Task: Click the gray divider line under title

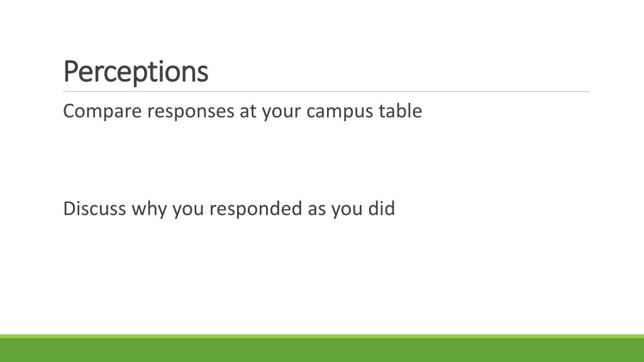Action: click(326, 92)
